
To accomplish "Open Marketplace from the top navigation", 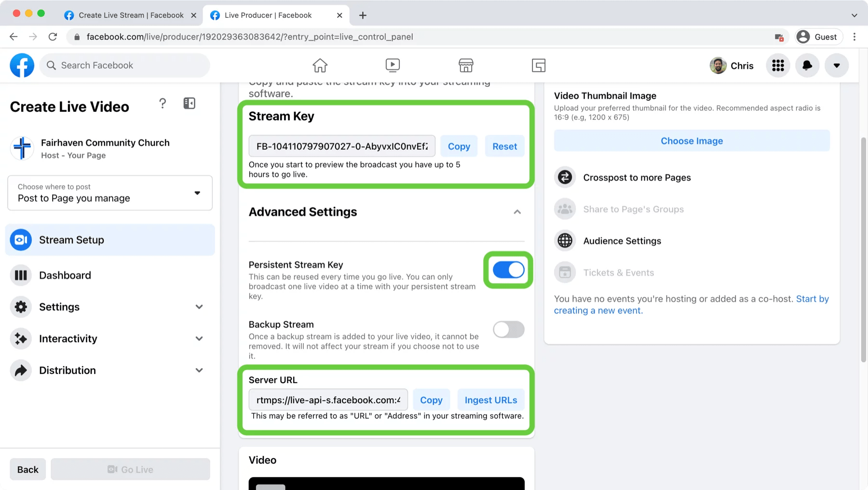I will [465, 65].
